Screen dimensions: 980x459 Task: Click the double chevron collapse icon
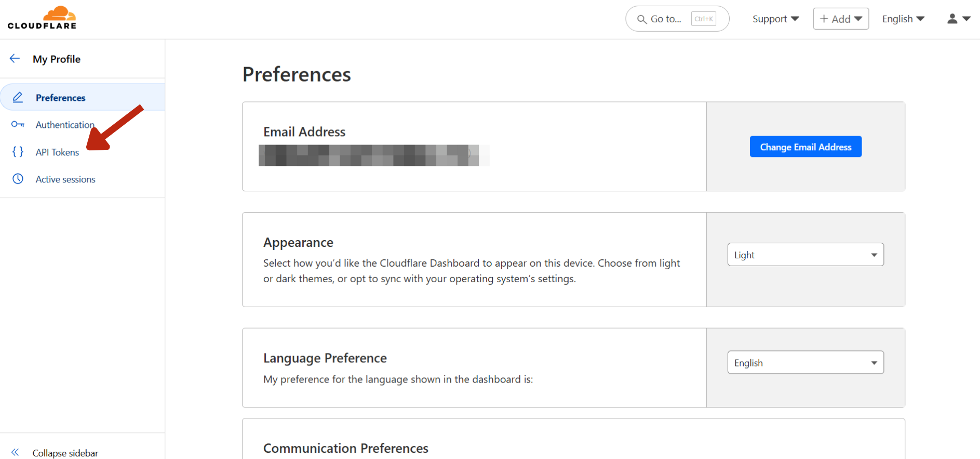pyautogui.click(x=15, y=452)
